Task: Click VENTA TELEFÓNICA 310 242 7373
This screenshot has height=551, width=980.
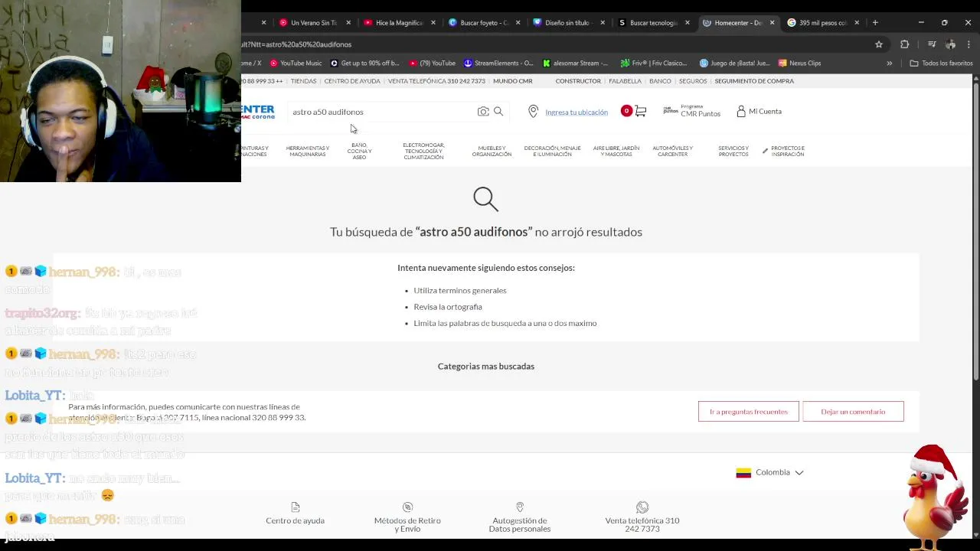Action: [436, 81]
